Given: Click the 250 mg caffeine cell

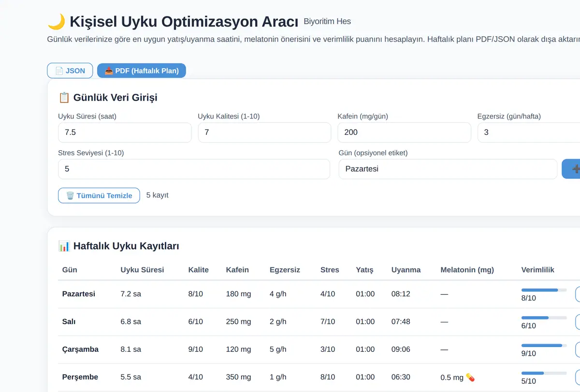Looking at the screenshot, I should [x=238, y=321].
